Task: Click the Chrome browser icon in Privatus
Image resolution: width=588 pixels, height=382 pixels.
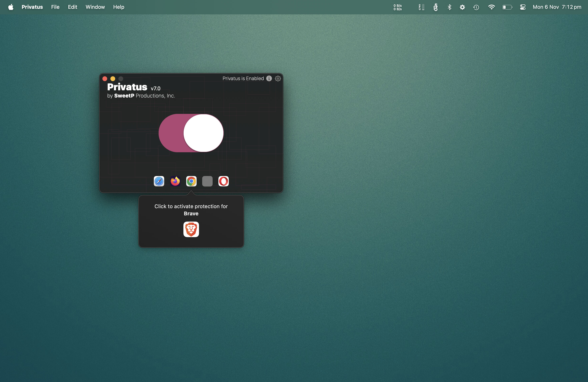Action: pos(191,181)
